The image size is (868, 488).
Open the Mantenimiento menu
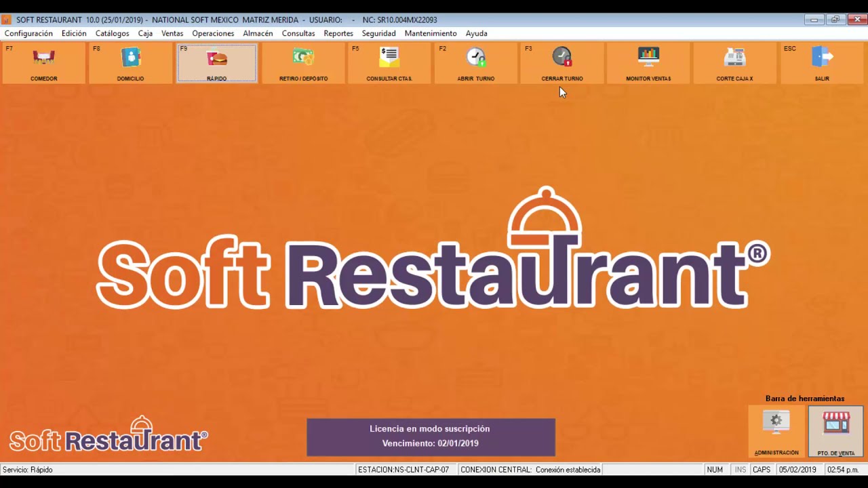(431, 33)
